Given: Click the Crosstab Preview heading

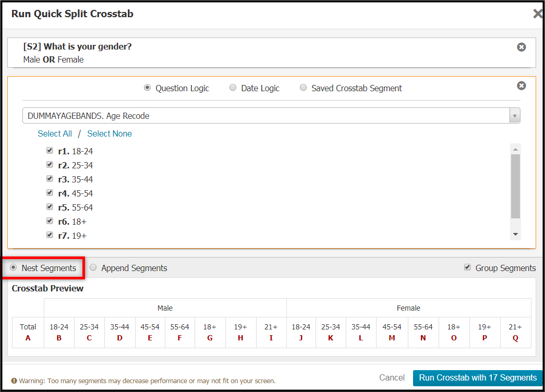Looking at the screenshot, I should [x=47, y=288].
